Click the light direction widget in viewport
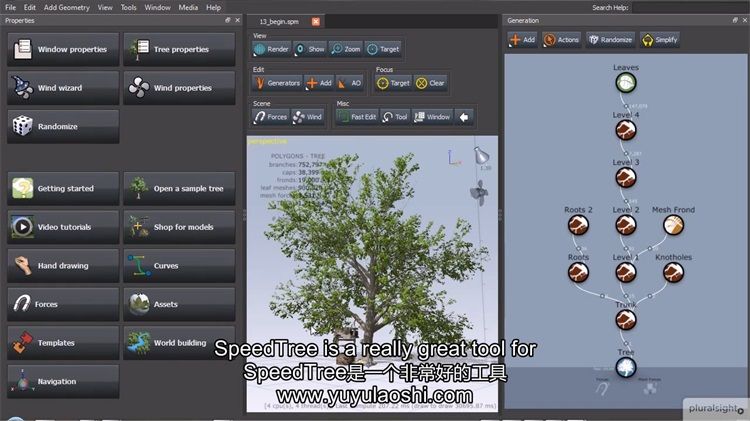 (x=481, y=156)
